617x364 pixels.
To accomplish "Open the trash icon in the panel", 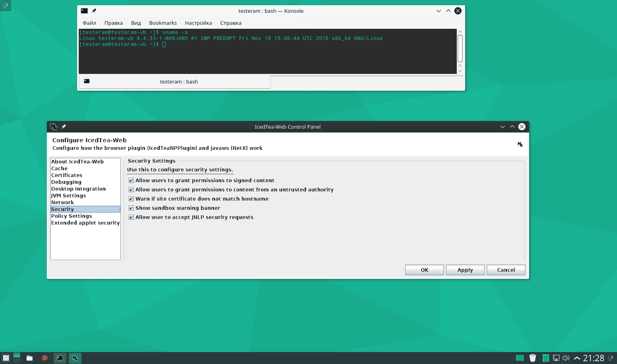I will click(532, 358).
